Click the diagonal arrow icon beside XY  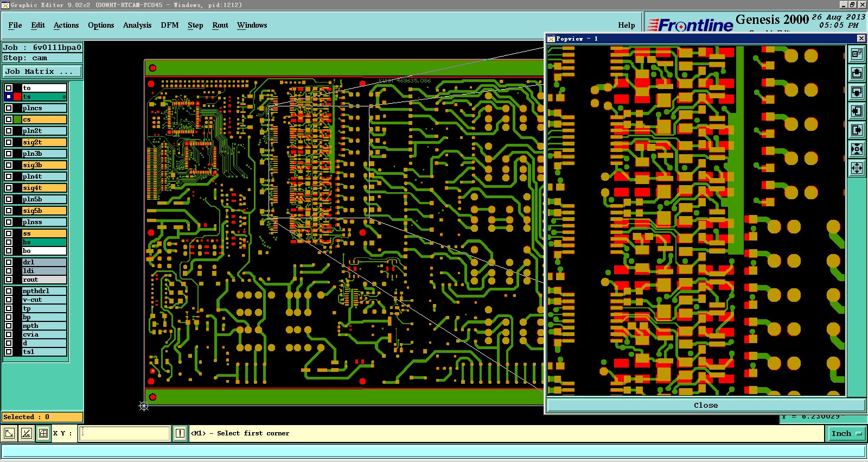tap(9, 433)
